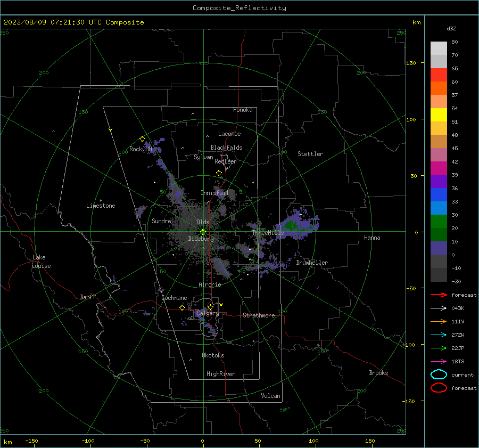Click the Hanna town label
The height and width of the screenshot is (448, 479).
click(372, 237)
